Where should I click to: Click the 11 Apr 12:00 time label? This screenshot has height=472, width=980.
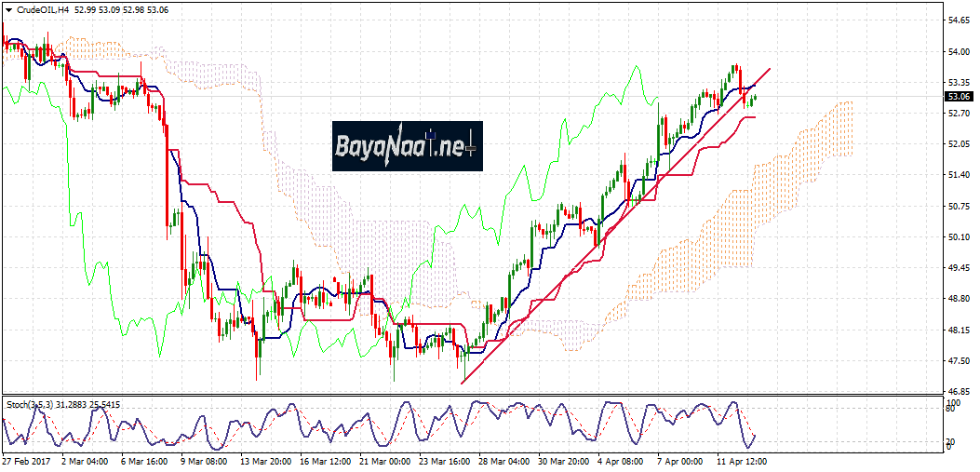coord(742,461)
